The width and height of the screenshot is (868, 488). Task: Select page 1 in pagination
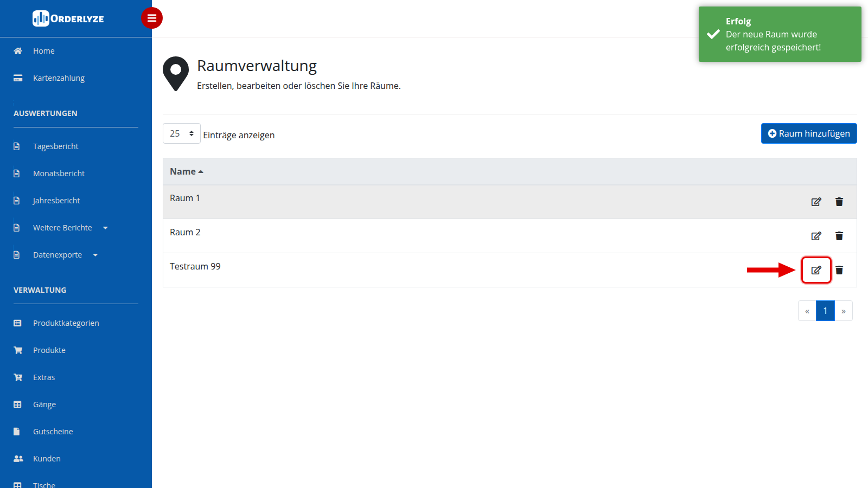point(825,311)
